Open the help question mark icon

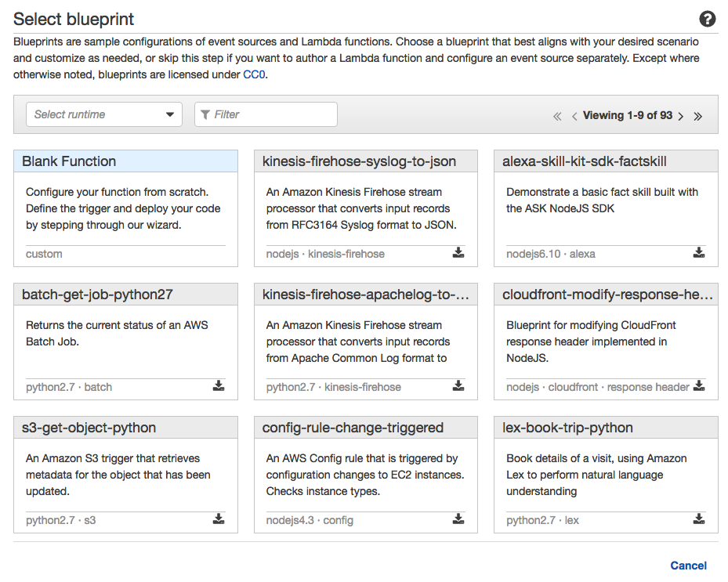[707, 19]
